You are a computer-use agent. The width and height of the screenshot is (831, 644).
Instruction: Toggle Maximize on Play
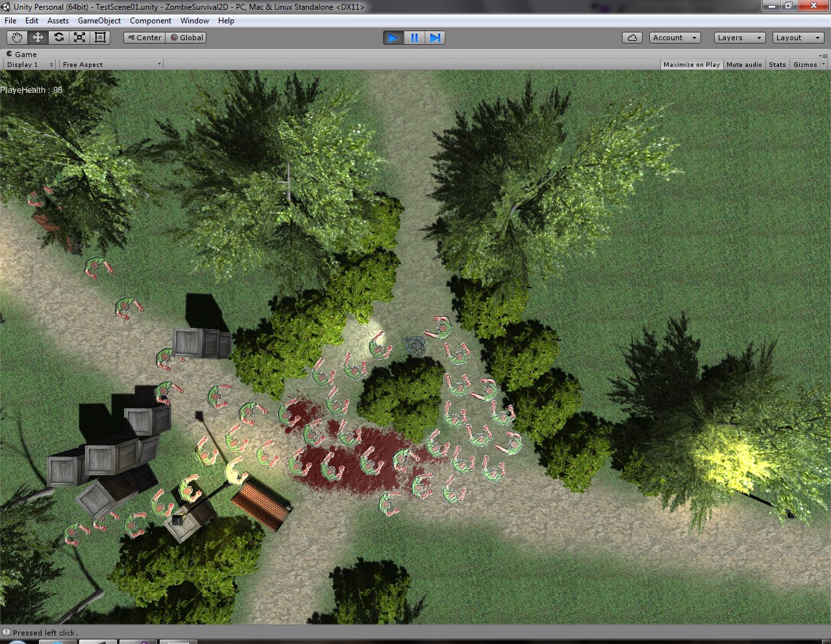(691, 64)
